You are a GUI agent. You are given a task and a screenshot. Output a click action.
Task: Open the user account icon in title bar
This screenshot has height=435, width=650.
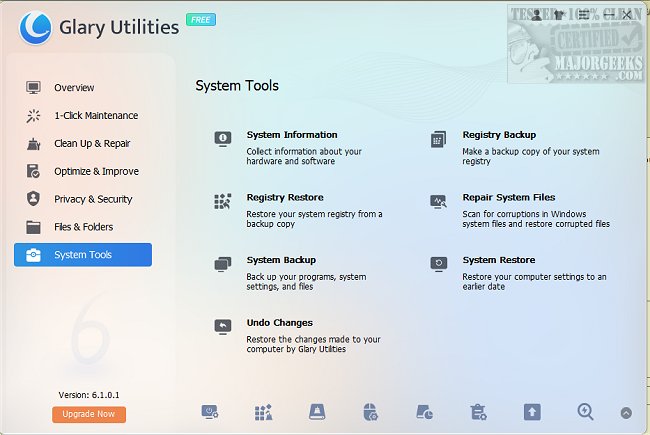coord(536,15)
